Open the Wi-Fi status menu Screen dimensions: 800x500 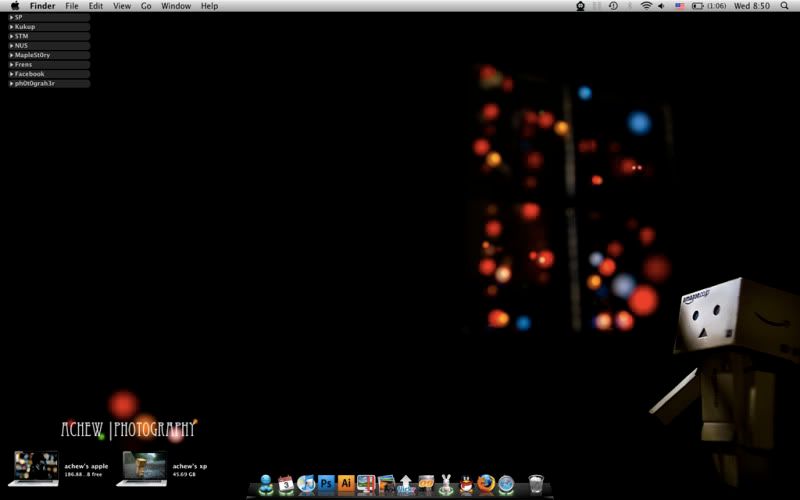[x=646, y=6]
